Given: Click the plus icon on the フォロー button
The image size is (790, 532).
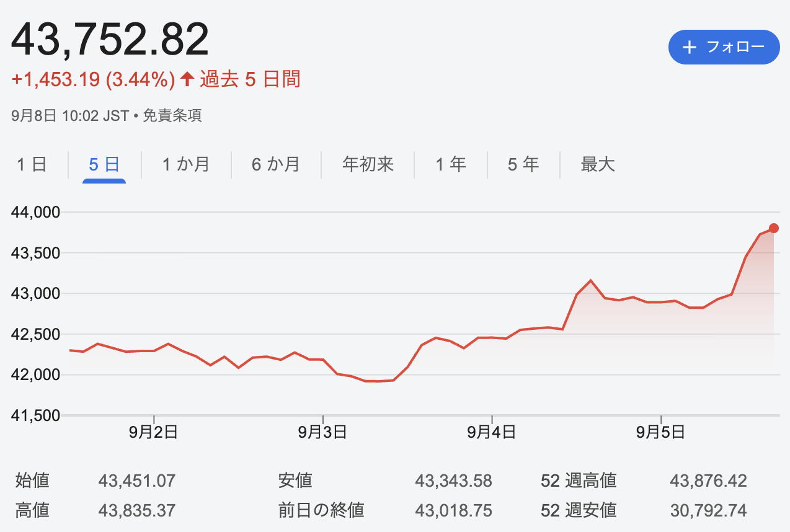Looking at the screenshot, I should point(690,47).
